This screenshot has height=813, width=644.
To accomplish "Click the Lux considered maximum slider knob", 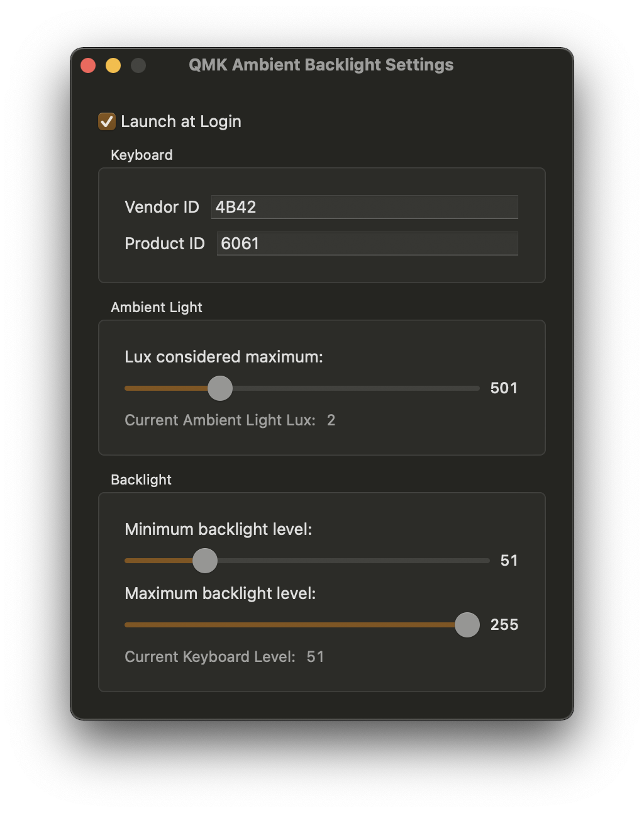I will click(220, 388).
